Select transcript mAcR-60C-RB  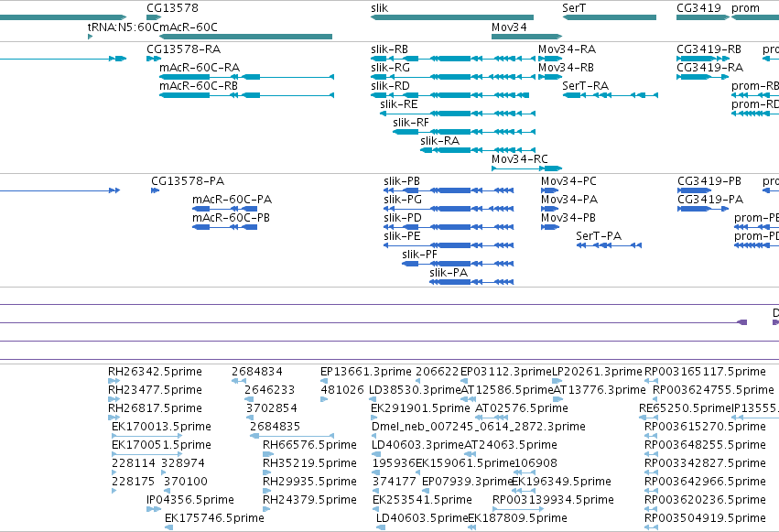click(x=246, y=95)
